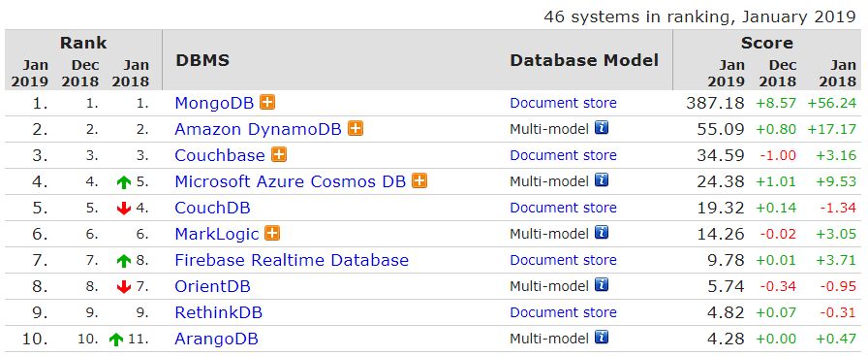The image size is (868, 356).
Task: Click plus icon next to Microsoft Azure Cosmos DB
Action: click(419, 180)
